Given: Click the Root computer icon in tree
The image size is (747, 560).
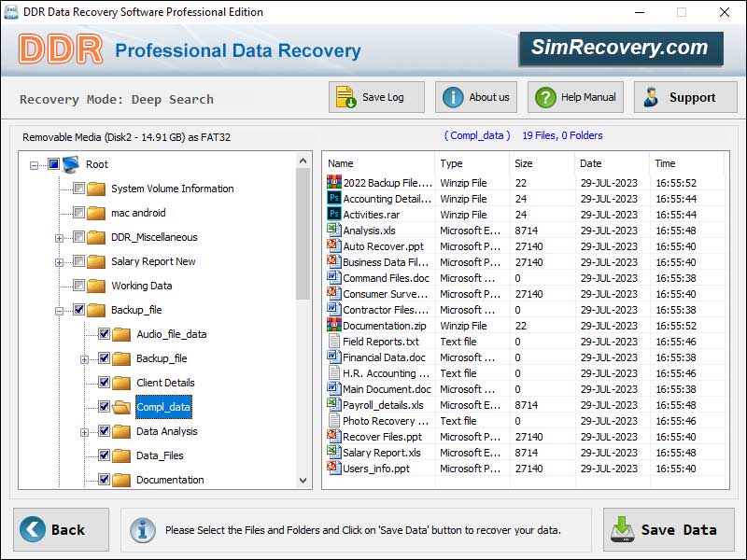Looking at the screenshot, I should [71, 164].
